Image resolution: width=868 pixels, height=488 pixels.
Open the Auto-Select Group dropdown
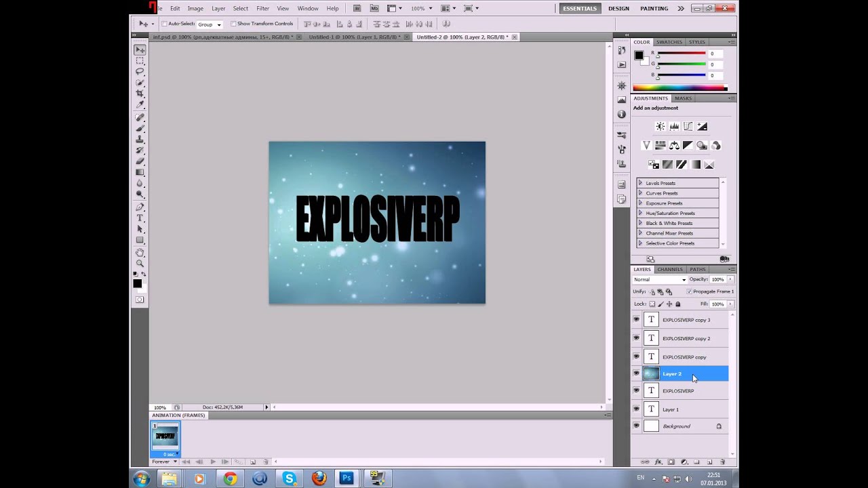click(x=210, y=24)
